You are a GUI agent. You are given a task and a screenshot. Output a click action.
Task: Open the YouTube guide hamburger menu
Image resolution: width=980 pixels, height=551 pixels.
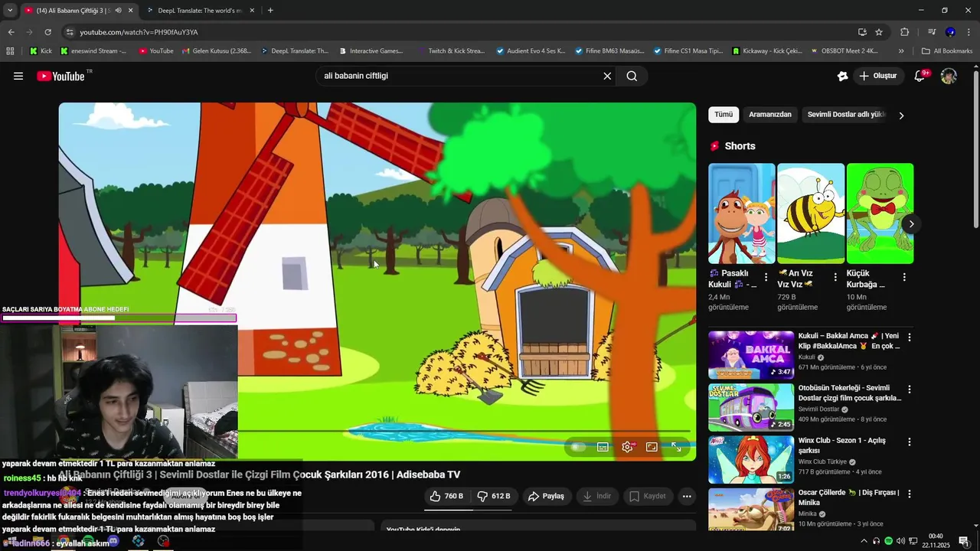18,76
